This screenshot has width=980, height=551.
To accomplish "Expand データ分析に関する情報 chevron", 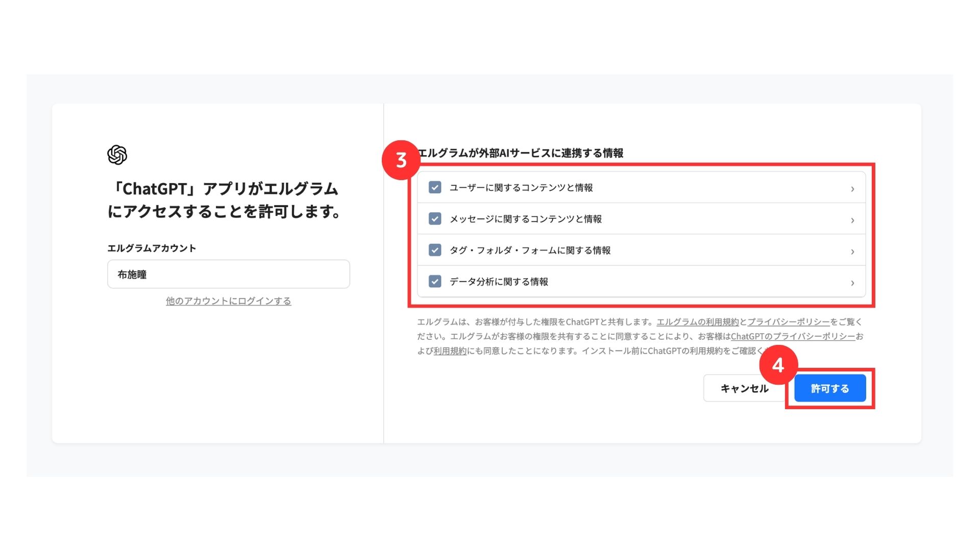I will (x=852, y=283).
